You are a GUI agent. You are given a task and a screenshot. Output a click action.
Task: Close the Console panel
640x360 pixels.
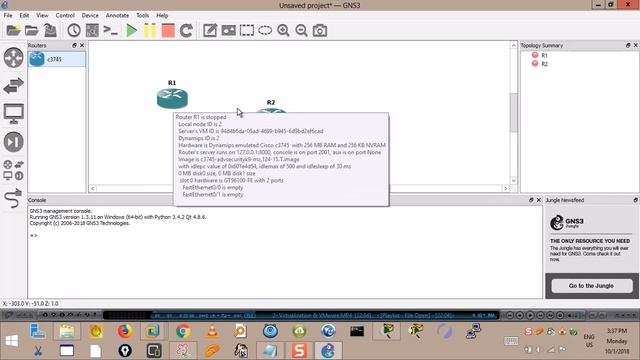539,200
